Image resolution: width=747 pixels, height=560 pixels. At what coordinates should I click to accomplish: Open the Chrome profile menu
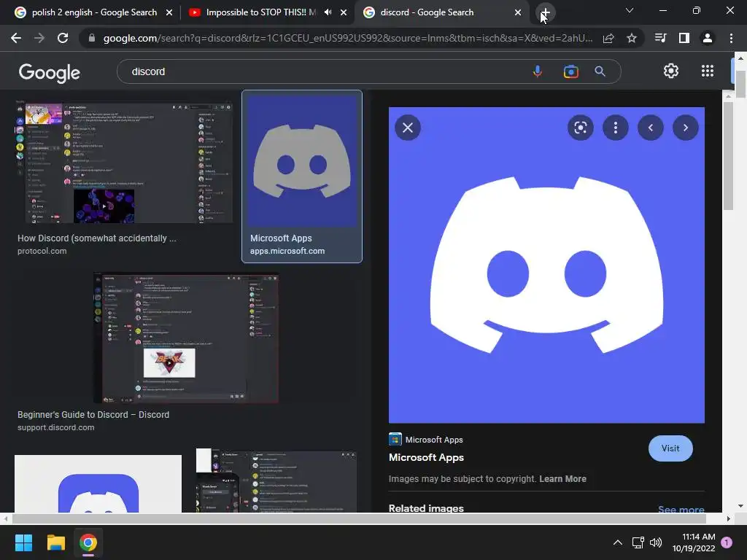click(x=708, y=38)
